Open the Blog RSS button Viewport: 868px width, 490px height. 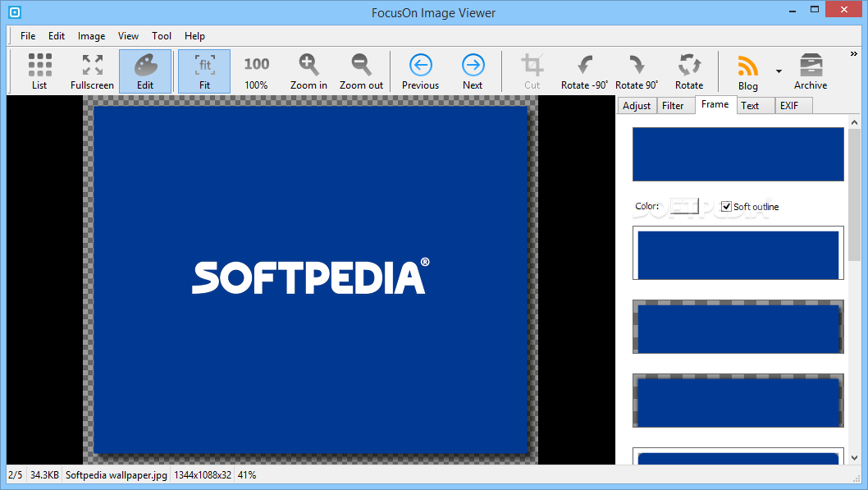(x=748, y=71)
